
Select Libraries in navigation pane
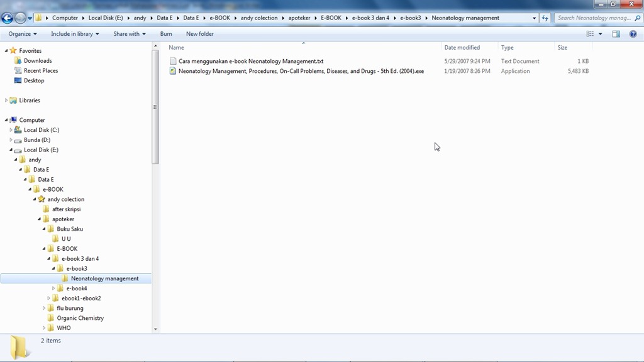pos(30,100)
